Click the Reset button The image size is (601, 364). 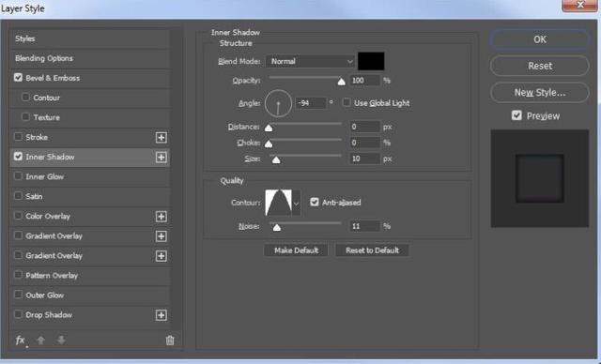pos(540,66)
